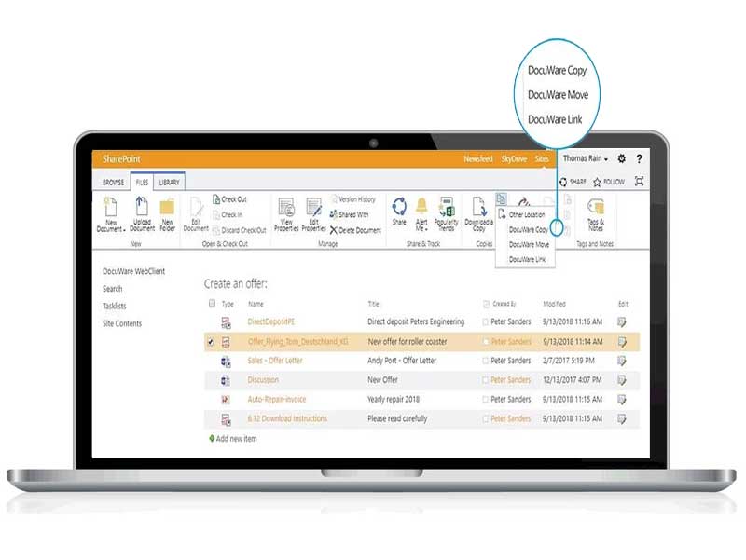This screenshot has width=746, height=560.
Task: Click the box beside Peter Sanders in Auto-Repair-invoice row
Action: (x=485, y=400)
